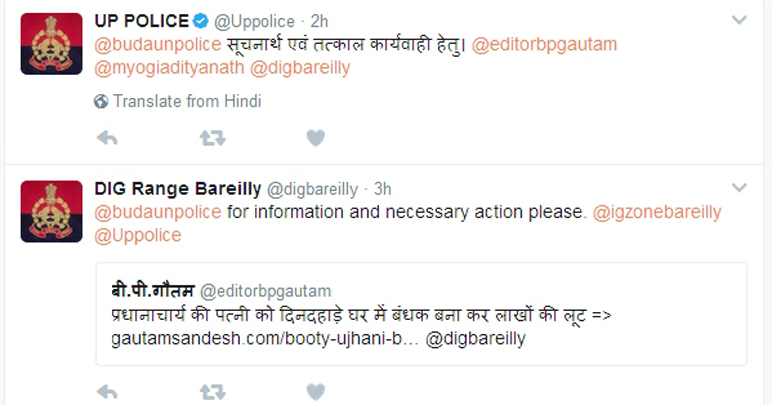The width and height of the screenshot is (772, 405).
Task: Open DIG Range Bareilly tweet options chevron
Action: coord(739,187)
